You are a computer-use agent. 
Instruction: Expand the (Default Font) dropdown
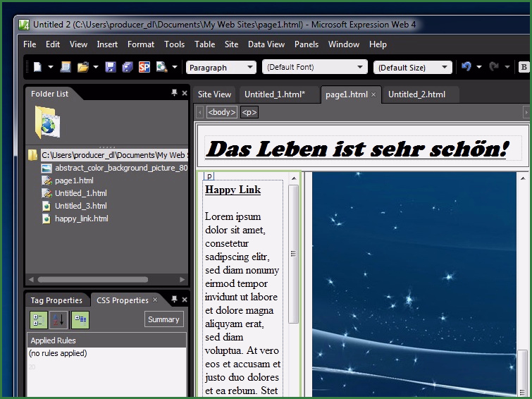click(314, 68)
